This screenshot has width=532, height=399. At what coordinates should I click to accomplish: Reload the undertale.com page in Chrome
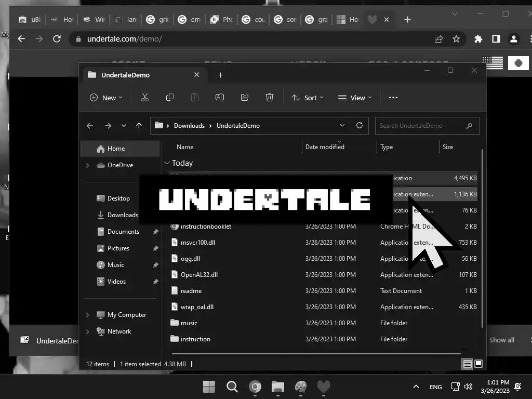click(x=57, y=39)
